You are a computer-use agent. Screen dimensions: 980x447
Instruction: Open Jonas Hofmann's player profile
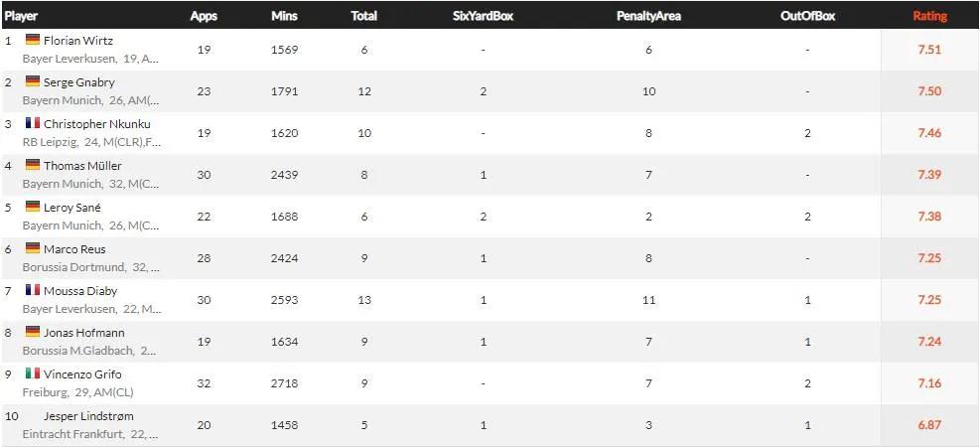[x=83, y=333]
